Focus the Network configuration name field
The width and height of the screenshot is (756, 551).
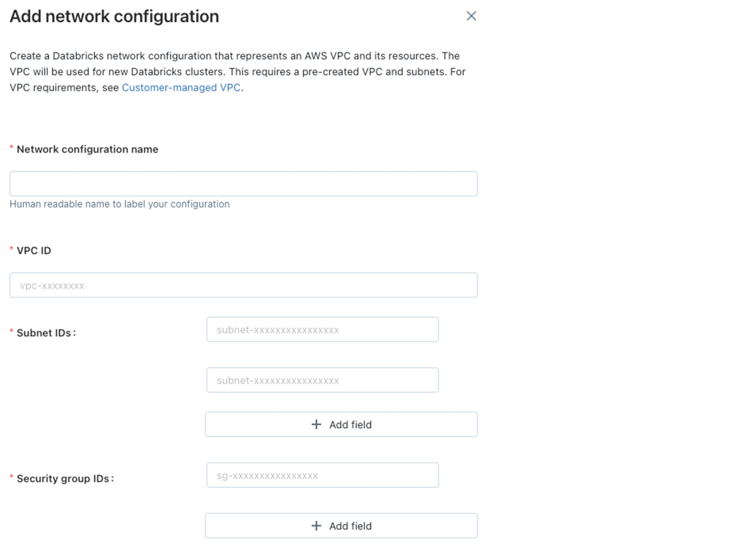point(243,183)
